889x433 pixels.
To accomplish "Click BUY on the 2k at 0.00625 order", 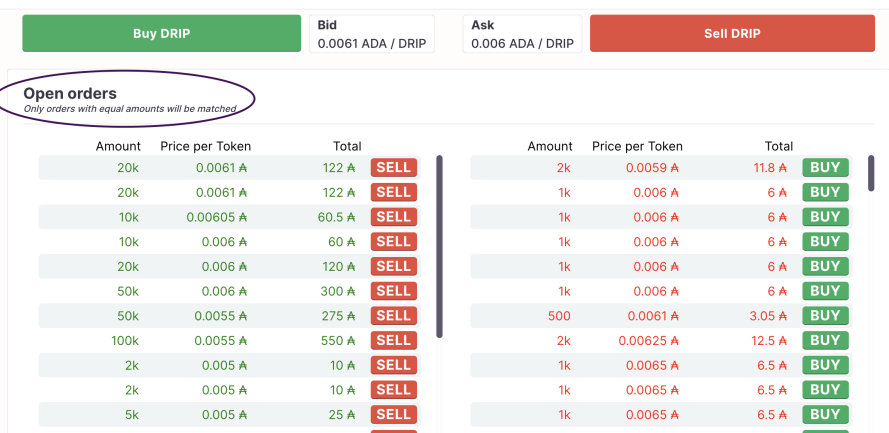I will 826,341.
